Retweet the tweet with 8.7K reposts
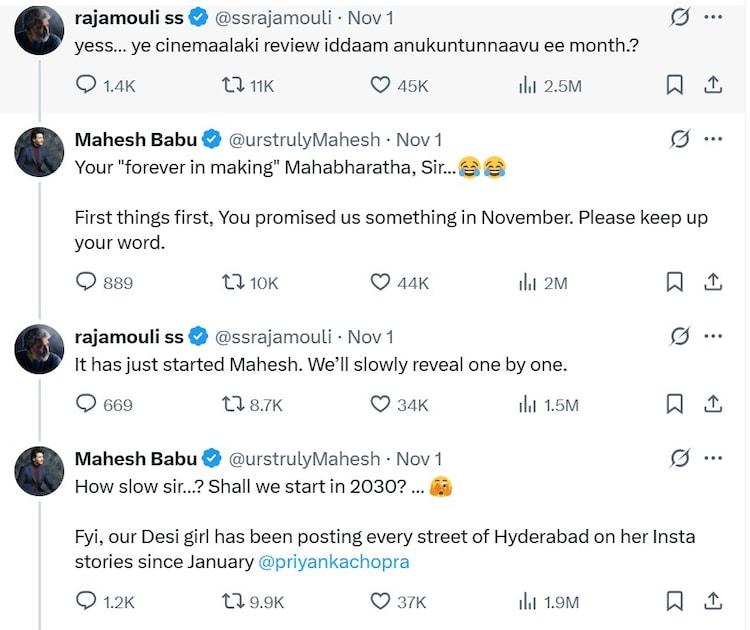Image resolution: width=750 pixels, height=630 pixels. 232,404
